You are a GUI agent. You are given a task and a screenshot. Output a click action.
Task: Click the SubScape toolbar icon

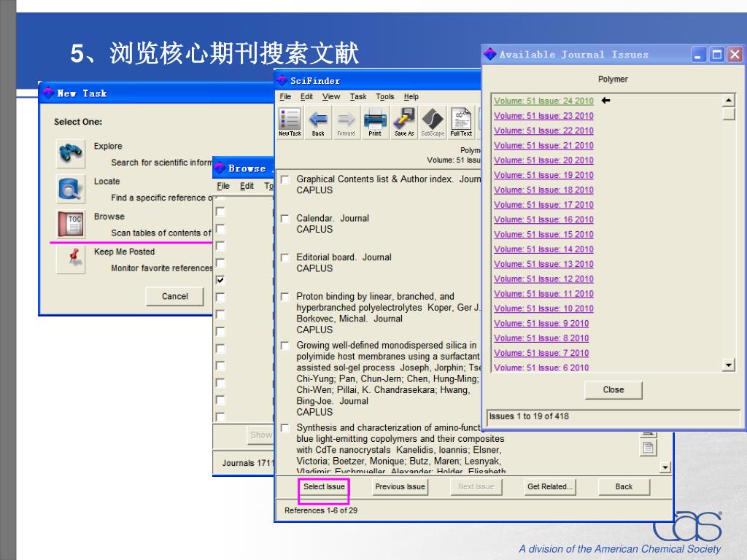click(433, 122)
